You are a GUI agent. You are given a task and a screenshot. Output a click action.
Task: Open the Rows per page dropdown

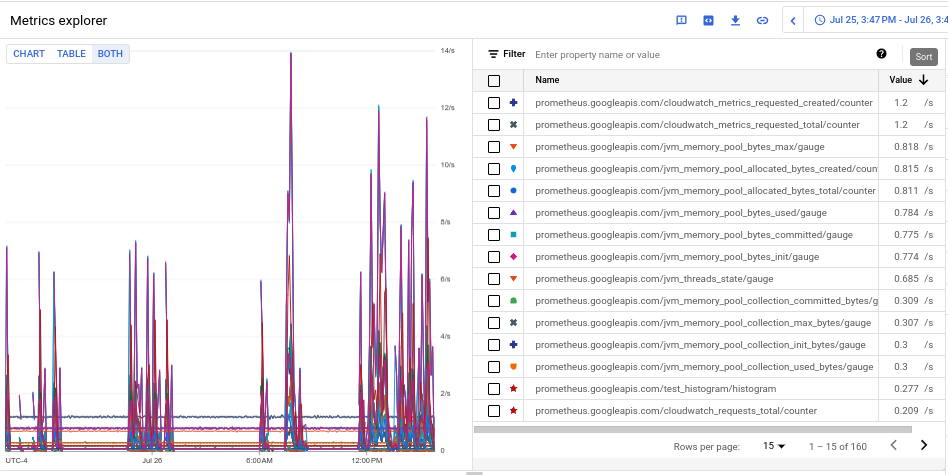(x=774, y=446)
